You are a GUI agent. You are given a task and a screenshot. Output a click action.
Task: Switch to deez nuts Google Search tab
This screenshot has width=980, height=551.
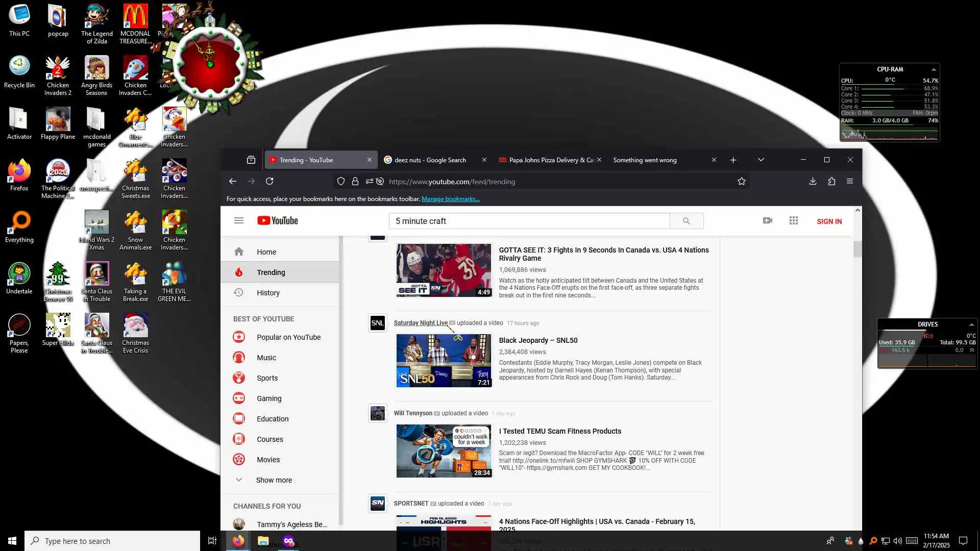[x=430, y=160]
